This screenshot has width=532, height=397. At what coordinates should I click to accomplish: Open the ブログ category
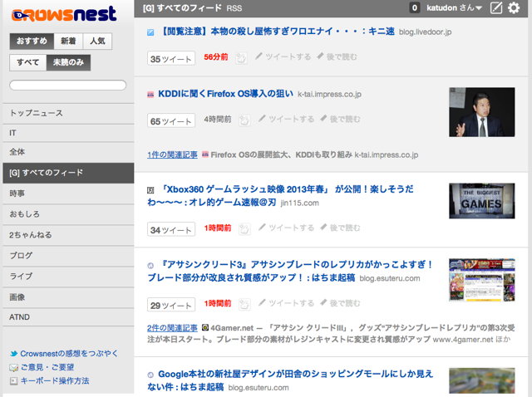[x=68, y=256]
